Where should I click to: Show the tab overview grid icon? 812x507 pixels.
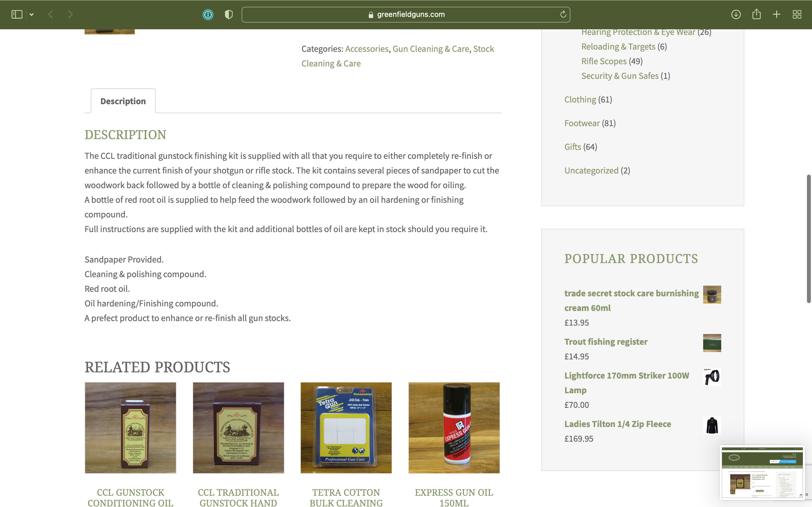pos(797,14)
